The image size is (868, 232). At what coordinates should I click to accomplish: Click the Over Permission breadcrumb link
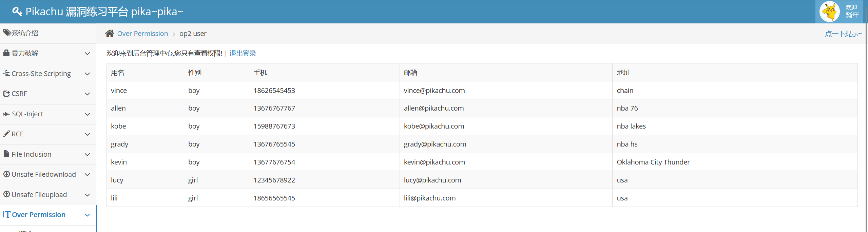[142, 34]
